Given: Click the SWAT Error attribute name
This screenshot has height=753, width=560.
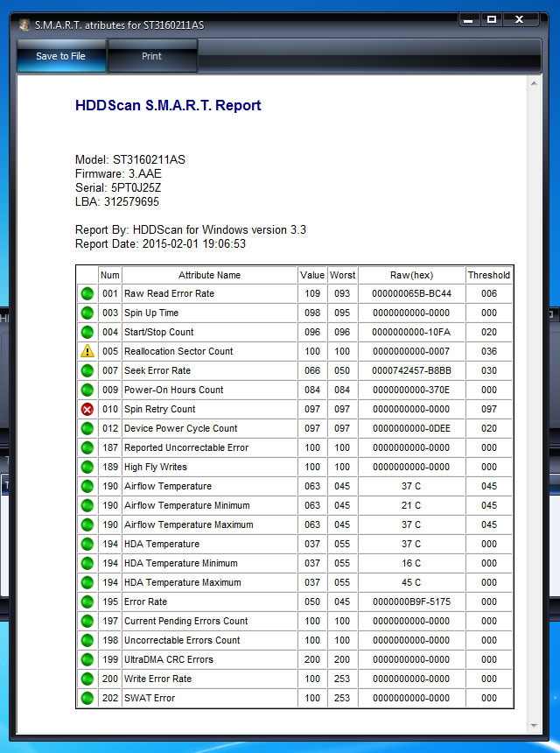Looking at the screenshot, I should click(x=150, y=698).
